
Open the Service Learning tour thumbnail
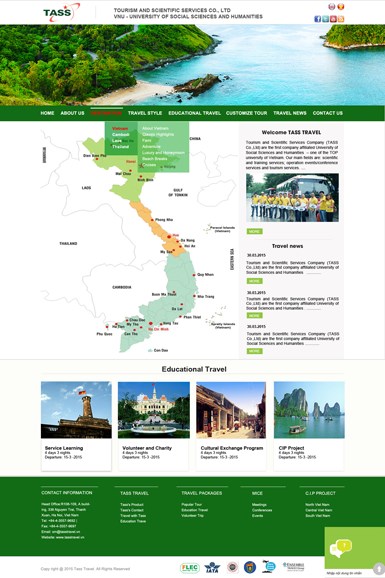click(76, 410)
